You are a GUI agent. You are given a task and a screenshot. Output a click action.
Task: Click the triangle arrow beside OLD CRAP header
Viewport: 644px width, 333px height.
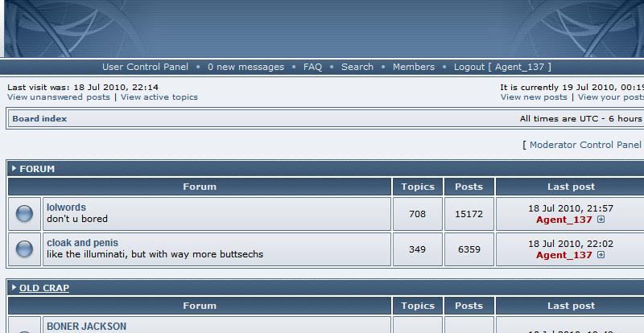point(14,288)
